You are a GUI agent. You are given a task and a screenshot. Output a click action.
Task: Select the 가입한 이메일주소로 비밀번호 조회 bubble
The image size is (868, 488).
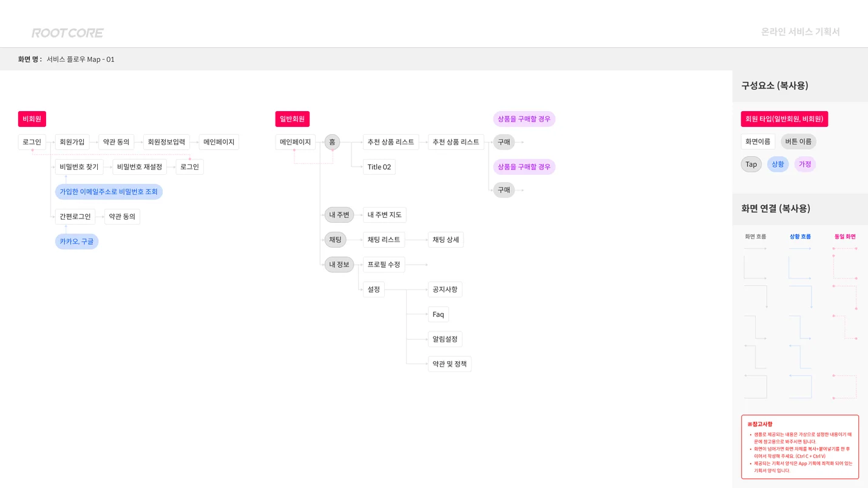[109, 192]
